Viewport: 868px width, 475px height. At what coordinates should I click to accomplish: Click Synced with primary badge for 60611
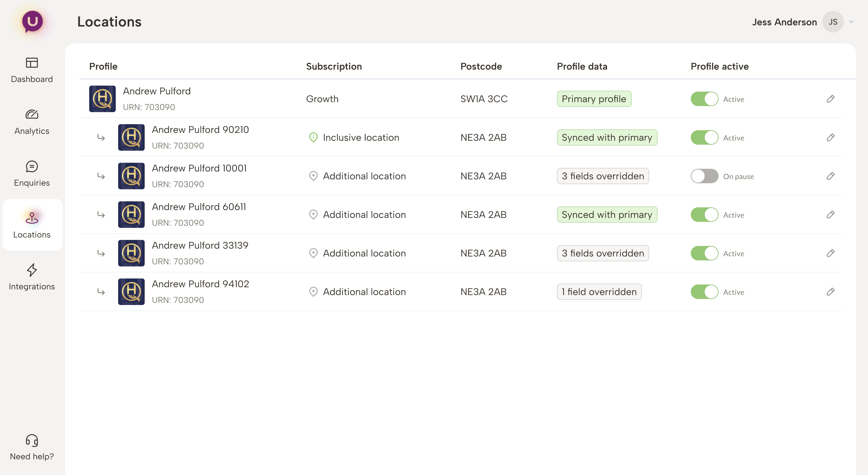tap(607, 215)
